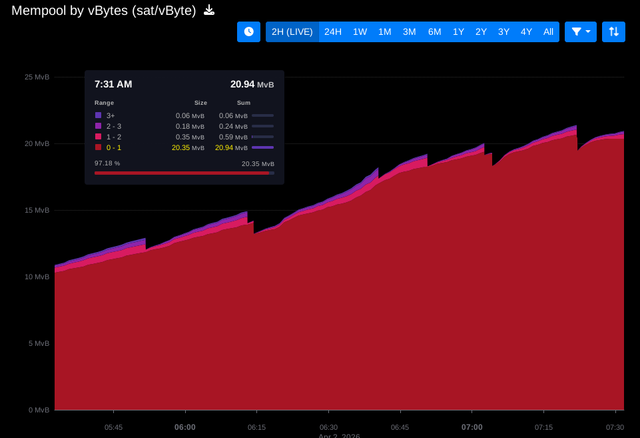Click the 07:15 x-axis time label
The height and width of the screenshot is (438, 640).
[x=543, y=427]
